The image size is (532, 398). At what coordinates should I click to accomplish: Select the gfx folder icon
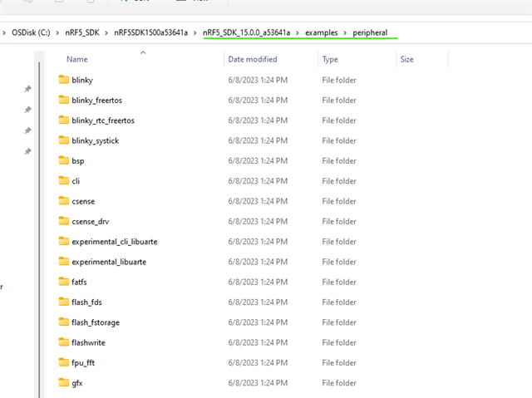pyautogui.click(x=63, y=382)
